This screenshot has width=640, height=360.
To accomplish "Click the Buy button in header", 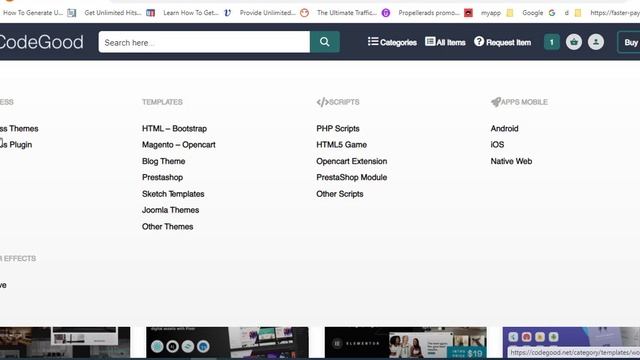I will 629,42.
